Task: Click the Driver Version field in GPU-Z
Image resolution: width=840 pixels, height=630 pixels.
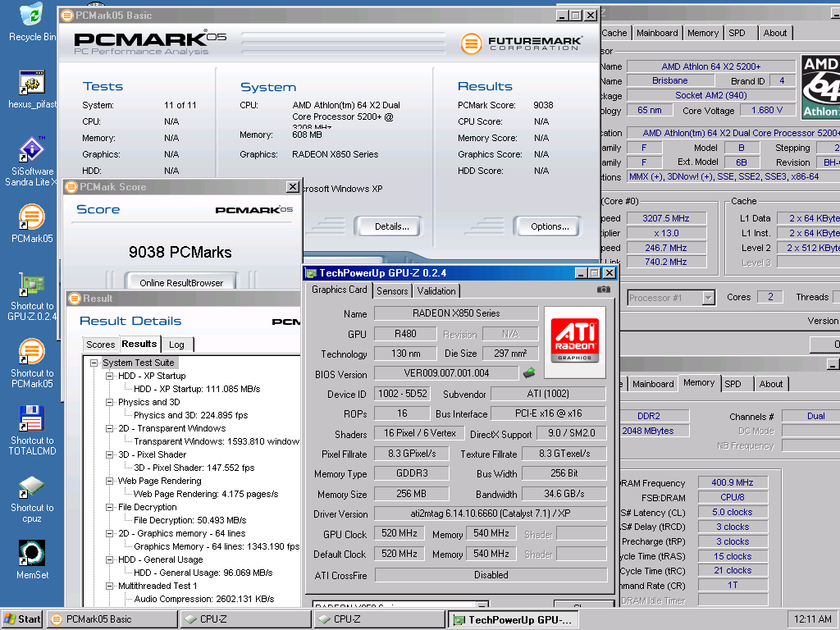Action: click(491, 514)
